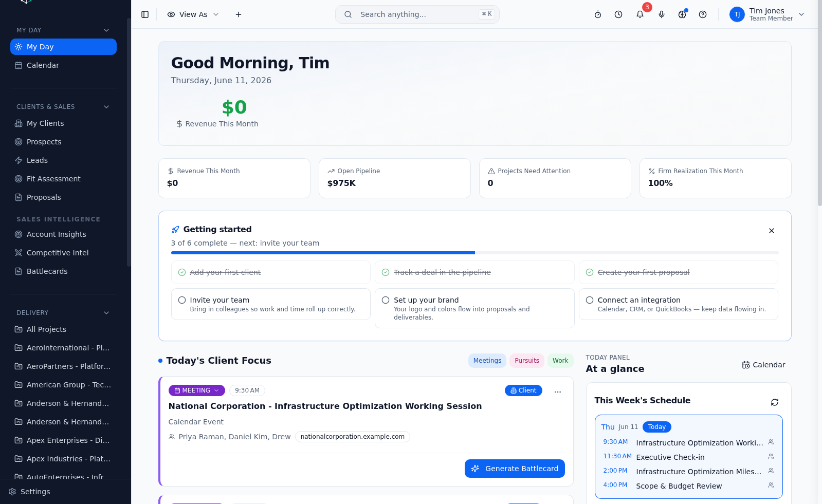This screenshot has height=504, width=822.
Task: Toggle Add your first client checkmark
Action: coord(182,272)
